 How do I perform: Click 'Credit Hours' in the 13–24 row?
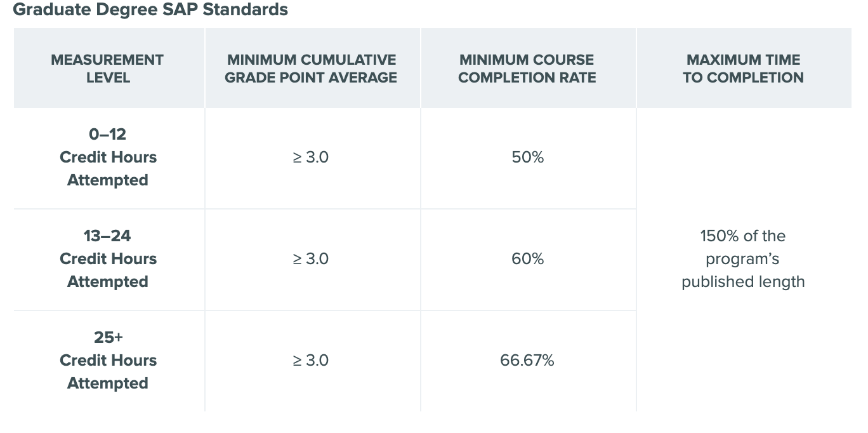click(108, 259)
